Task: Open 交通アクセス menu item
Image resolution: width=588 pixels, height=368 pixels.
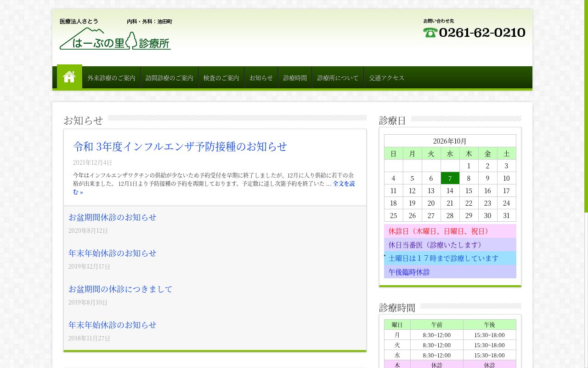Action: (x=387, y=78)
